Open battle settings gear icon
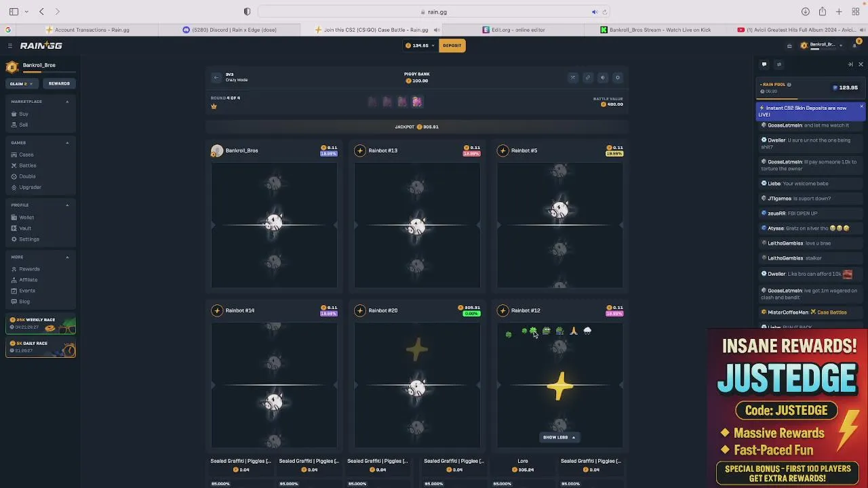 click(617, 77)
